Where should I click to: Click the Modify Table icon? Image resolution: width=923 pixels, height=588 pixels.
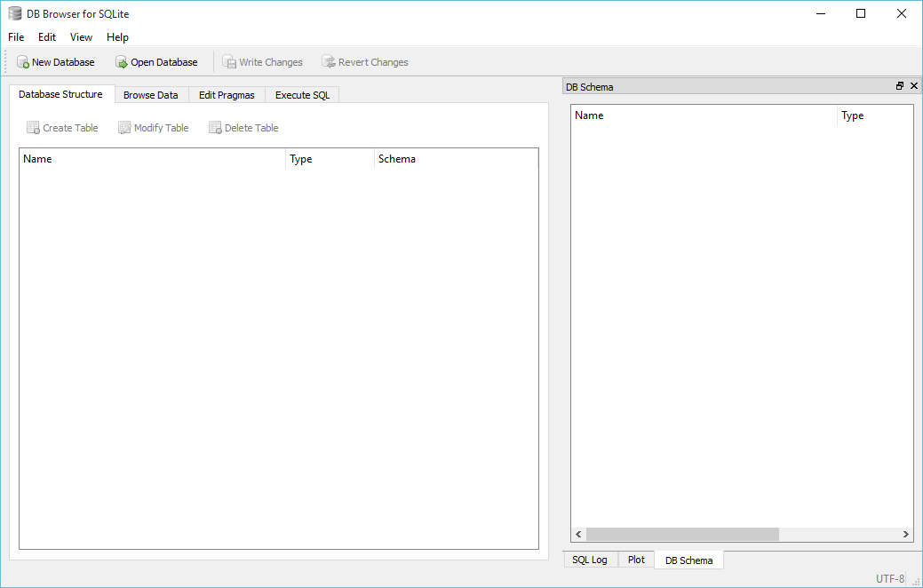124,128
